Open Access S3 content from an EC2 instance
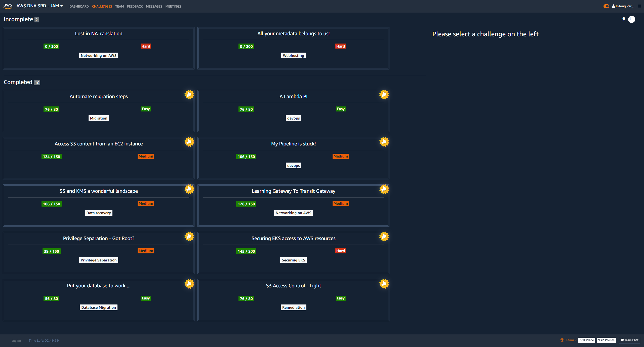644x347 pixels. [x=99, y=144]
